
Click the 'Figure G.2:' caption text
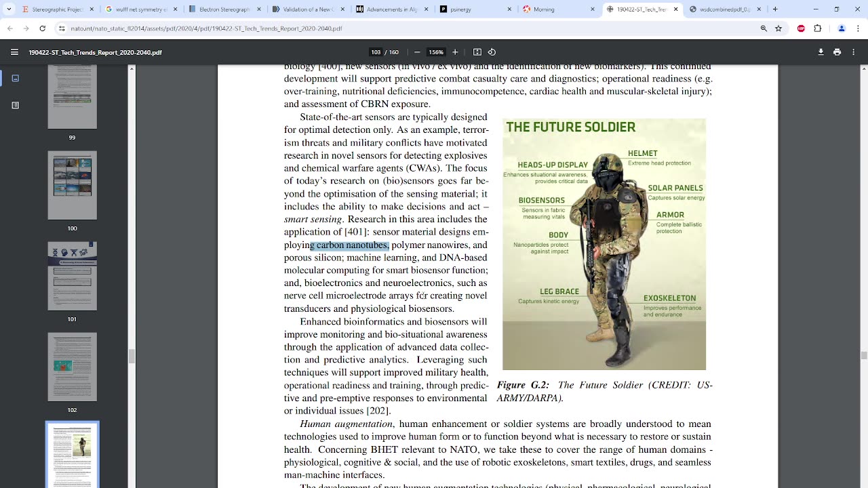point(523,385)
